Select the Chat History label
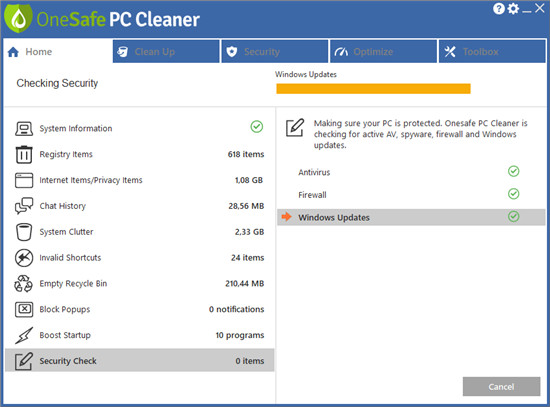The image size is (550, 407). (62, 206)
